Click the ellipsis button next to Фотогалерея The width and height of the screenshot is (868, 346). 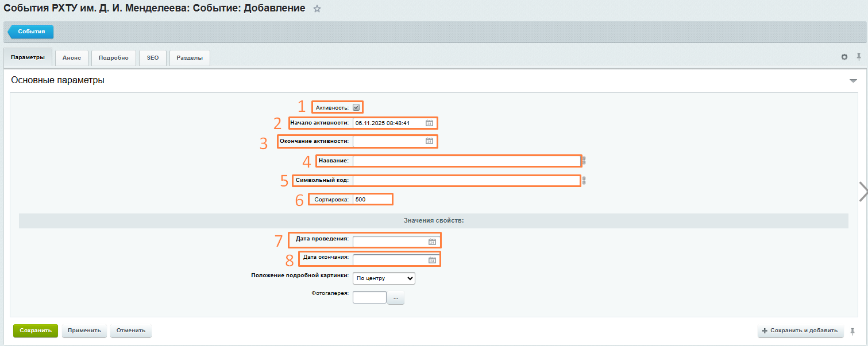tap(396, 298)
